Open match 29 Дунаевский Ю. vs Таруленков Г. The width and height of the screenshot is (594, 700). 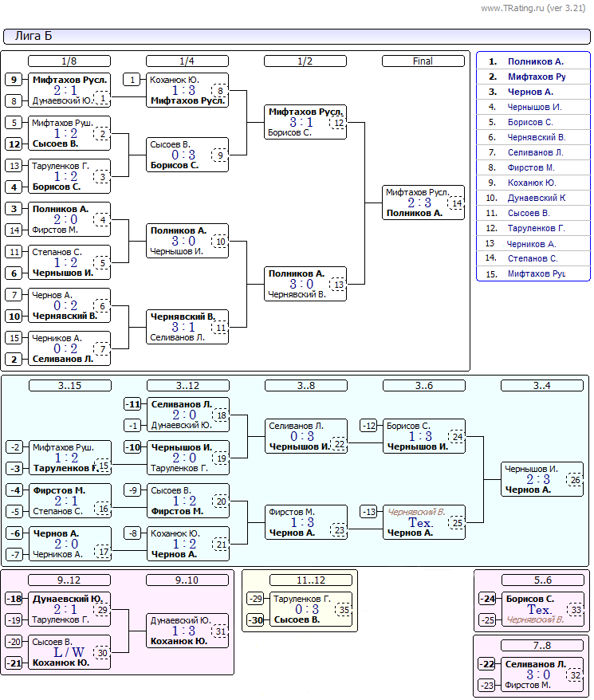tap(69, 609)
